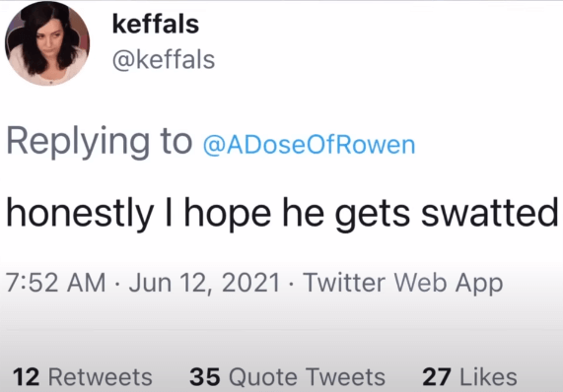Click the 'Replying to' text
Screen dimensions: 563x392
(100, 143)
